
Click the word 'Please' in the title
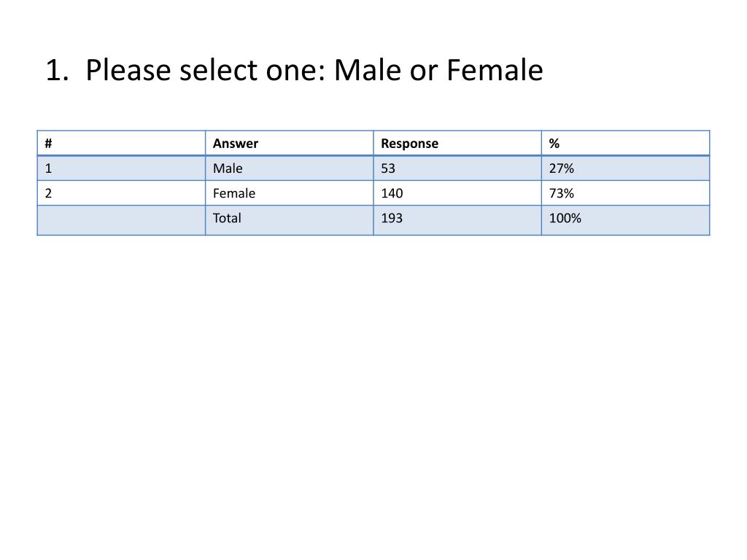[x=128, y=70]
